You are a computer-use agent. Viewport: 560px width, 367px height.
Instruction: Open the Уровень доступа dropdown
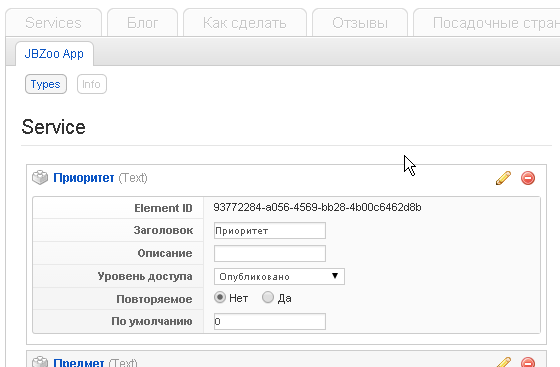(x=279, y=277)
